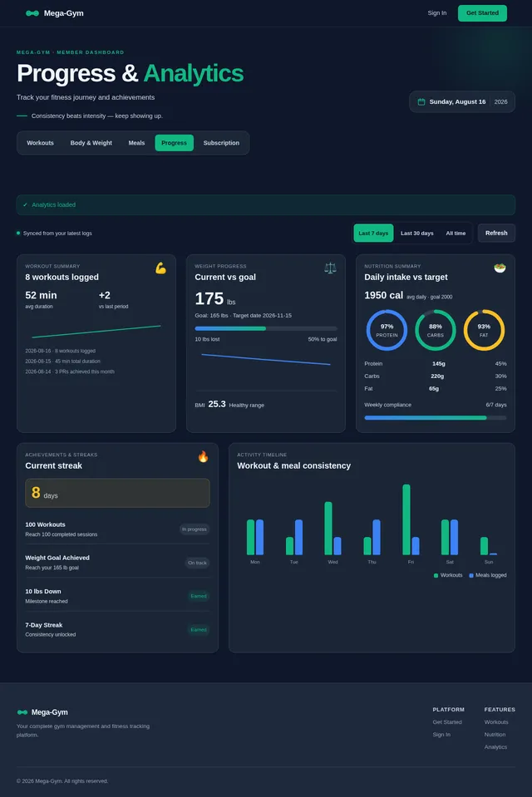Click the blue weight trend line chart
The width and height of the screenshot is (532, 797).
266,359
